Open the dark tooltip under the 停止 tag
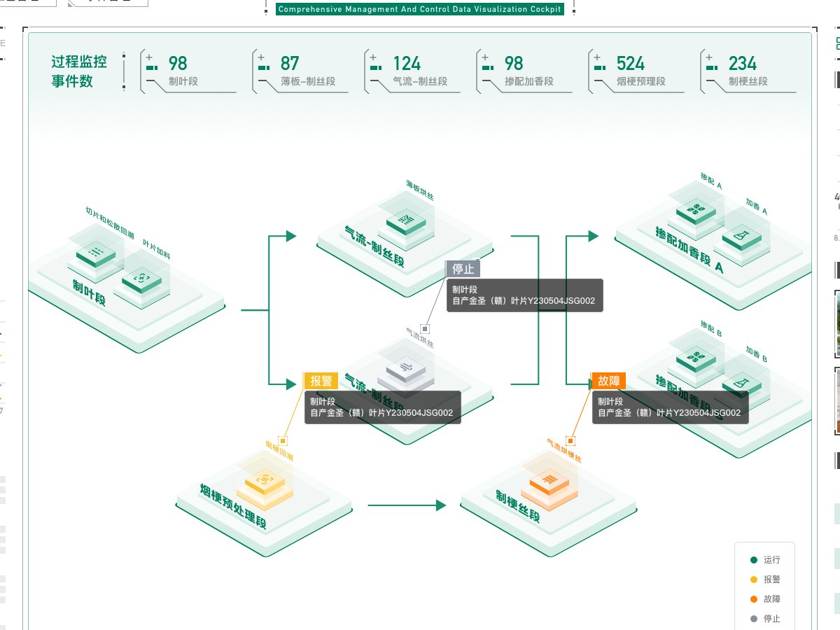The height and width of the screenshot is (630, 840). pyautogui.click(x=524, y=295)
